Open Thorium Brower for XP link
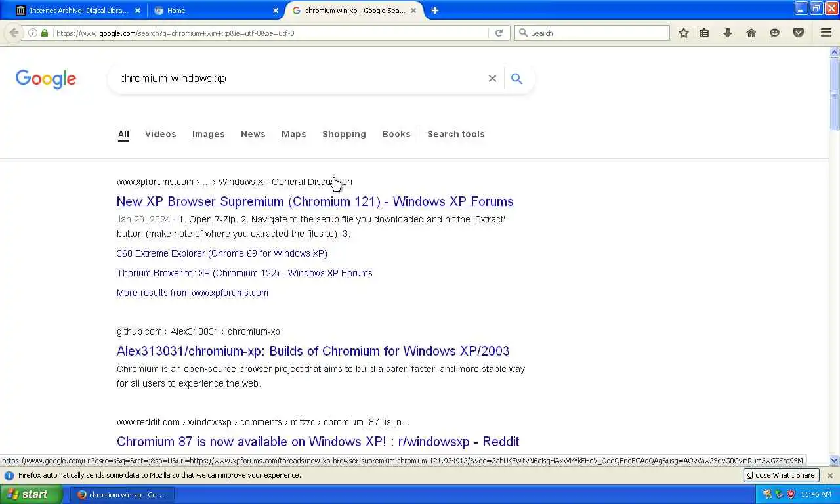 click(245, 273)
